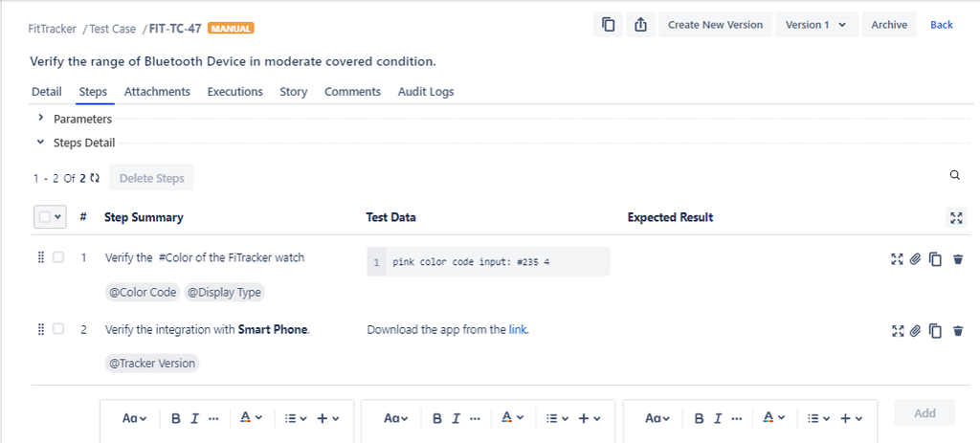The height and width of the screenshot is (443, 980).
Task: Click the @Display Type parameter tag
Action: coord(224,292)
